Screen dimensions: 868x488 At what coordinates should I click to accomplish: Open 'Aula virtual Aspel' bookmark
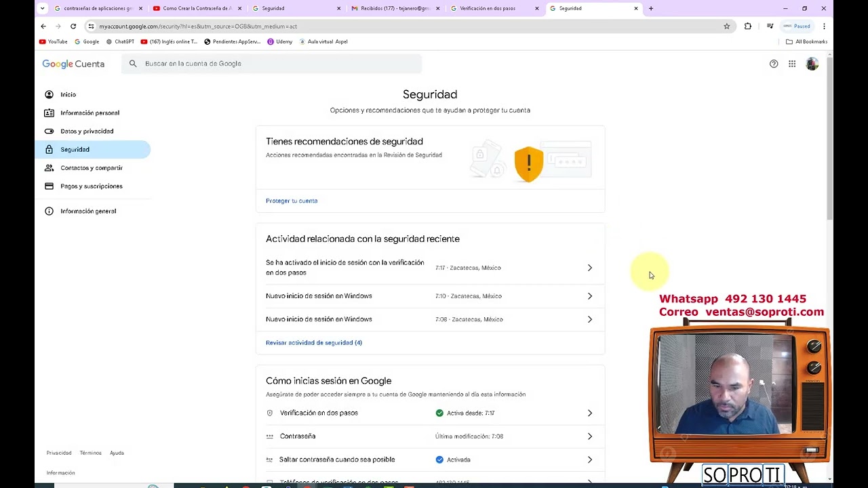[x=323, y=41]
